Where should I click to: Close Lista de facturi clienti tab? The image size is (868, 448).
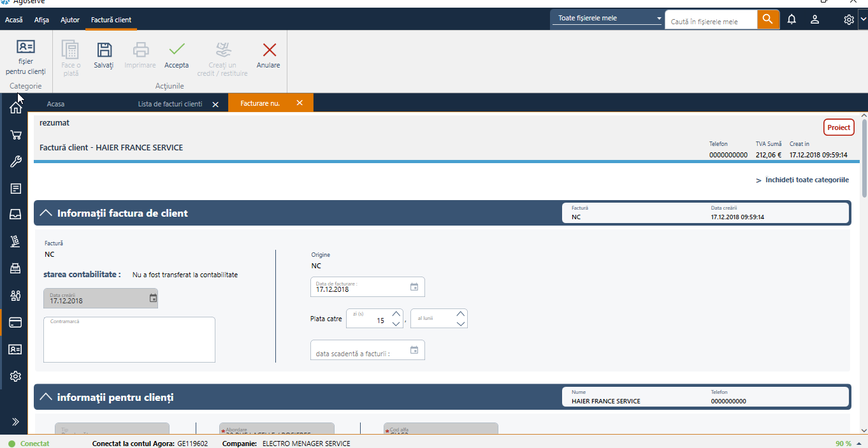(215, 104)
